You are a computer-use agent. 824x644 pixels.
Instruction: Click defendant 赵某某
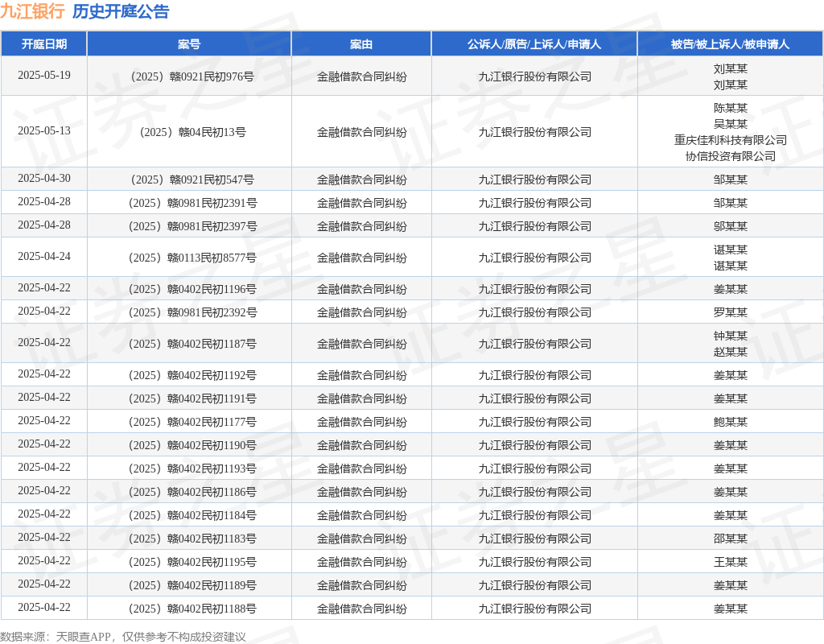click(731, 352)
